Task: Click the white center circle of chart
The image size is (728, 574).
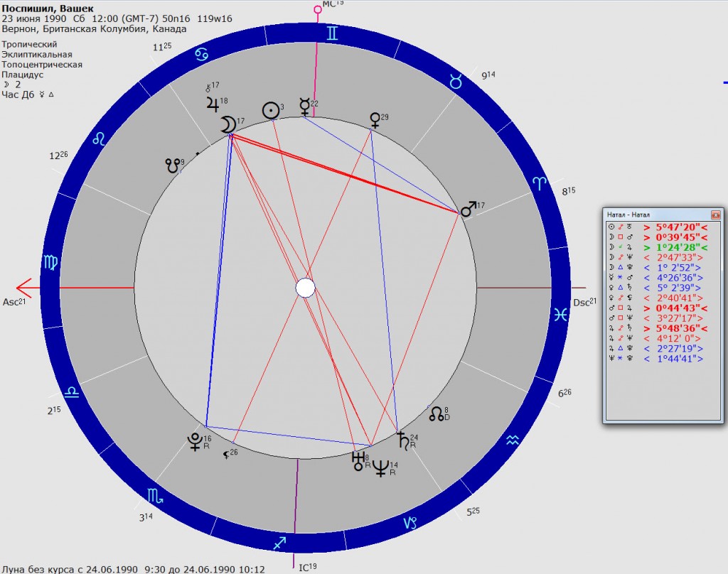Action: [306, 288]
